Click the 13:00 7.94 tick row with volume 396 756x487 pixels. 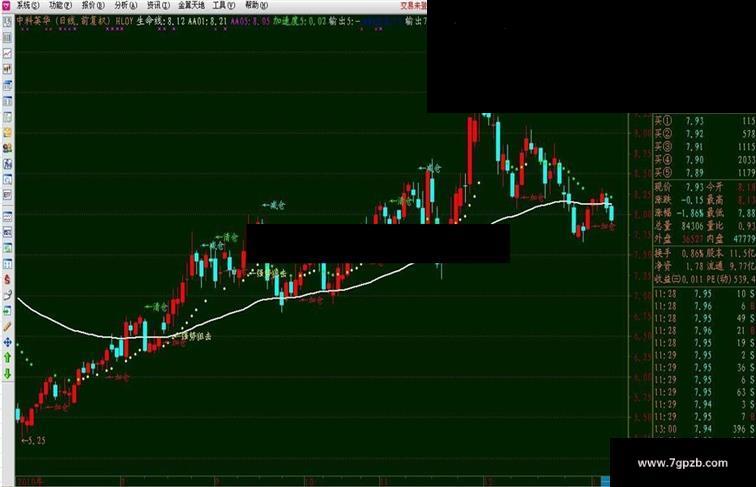[704, 429]
